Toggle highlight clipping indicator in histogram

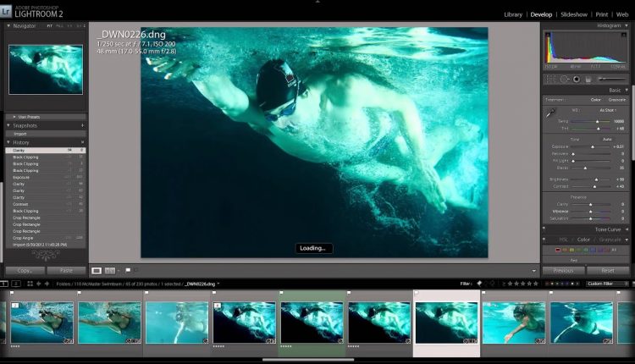(624, 36)
